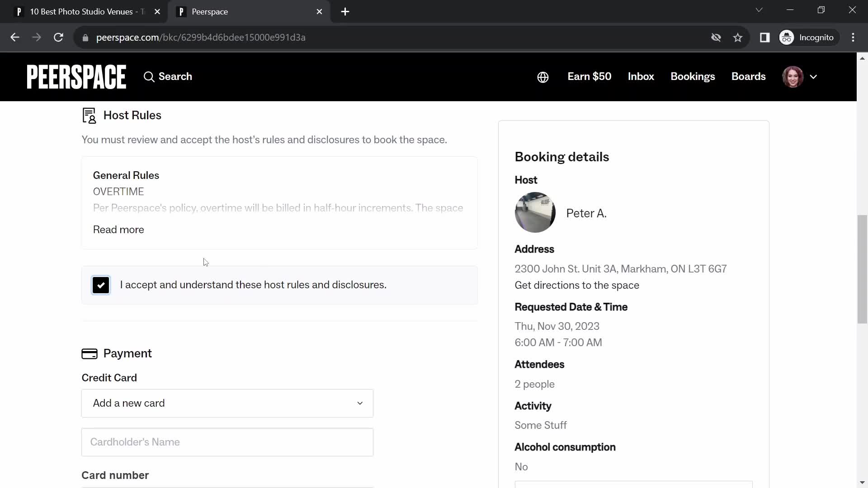The height and width of the screenshot is (488, 868).
Task: Click the globe/language selector icon
Action: click(x=543, y=77)
